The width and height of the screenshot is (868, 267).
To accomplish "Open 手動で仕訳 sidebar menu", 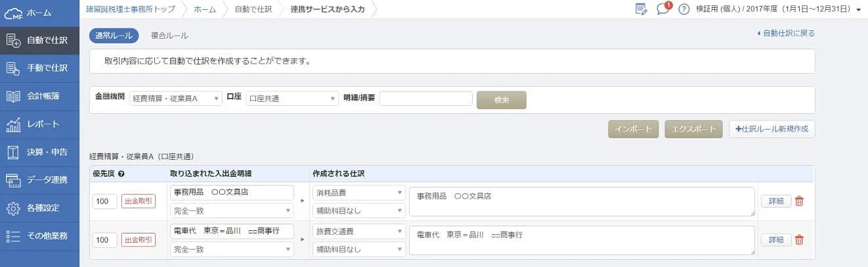I will point(39,68).
